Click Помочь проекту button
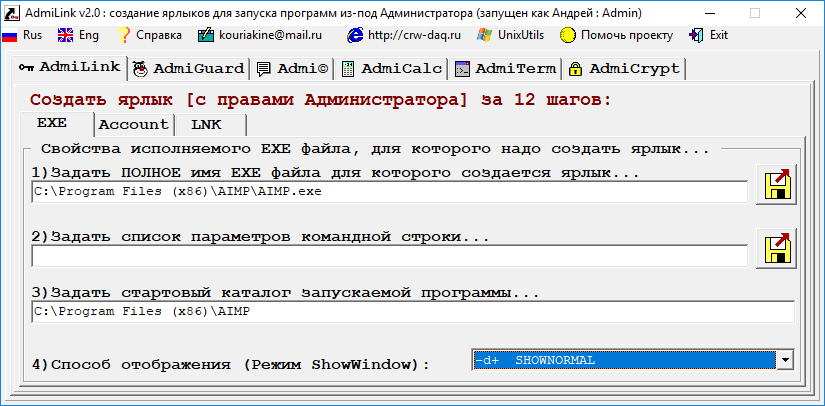This screenshot has height=406, width=825. pyautogui.click(x=617, y=35)
